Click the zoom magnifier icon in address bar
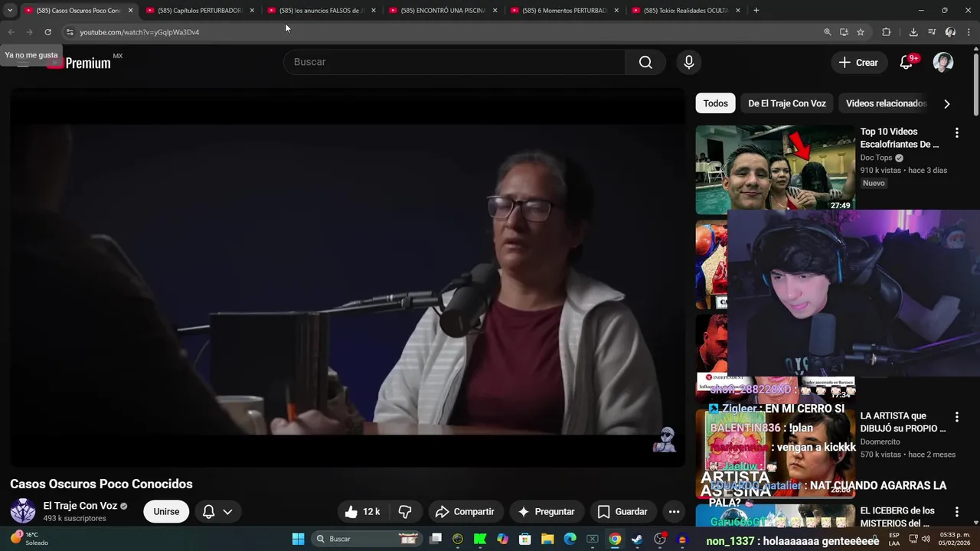 pyautogui.click(x=827, y=32)
